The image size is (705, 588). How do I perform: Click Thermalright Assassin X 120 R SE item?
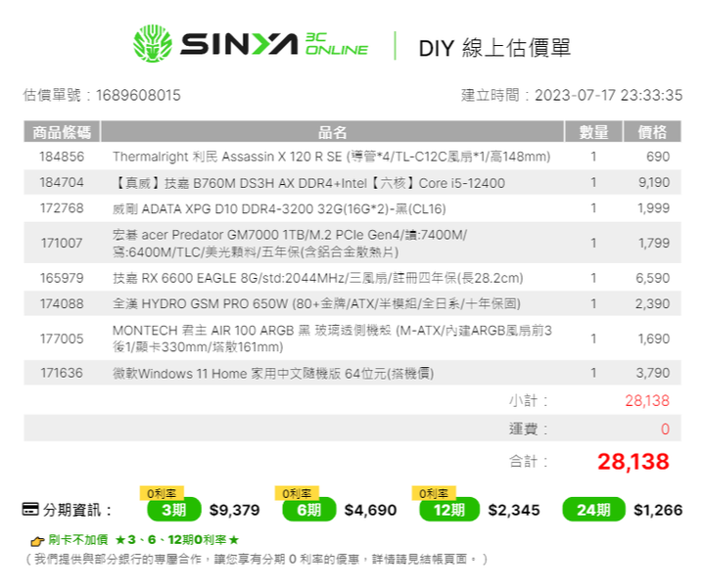tap(331, 157)
